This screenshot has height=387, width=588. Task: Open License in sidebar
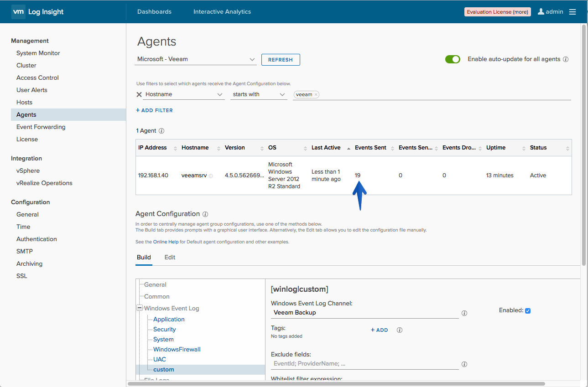point(27,139)
